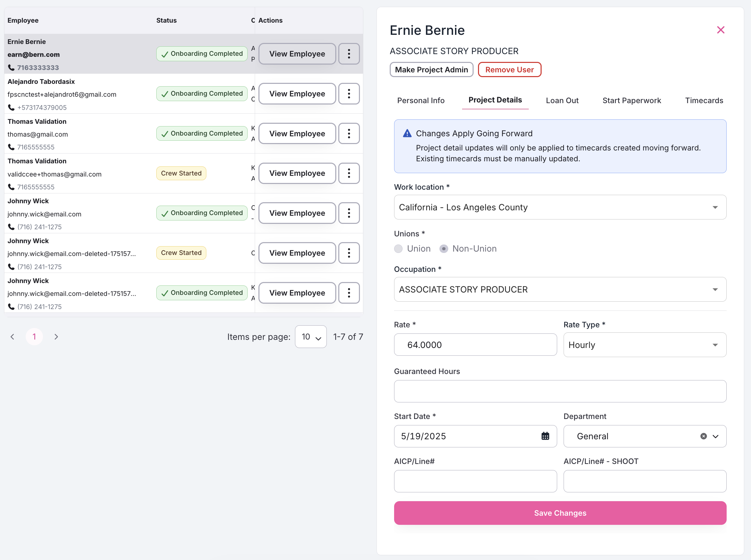
Task: Click the warning icon in the Changes notice
Action: pos(407,133)
